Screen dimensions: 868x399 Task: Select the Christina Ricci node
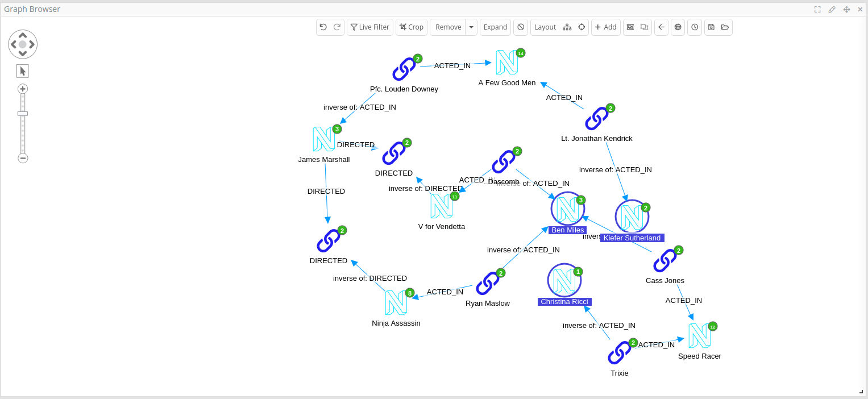[564, 280]
